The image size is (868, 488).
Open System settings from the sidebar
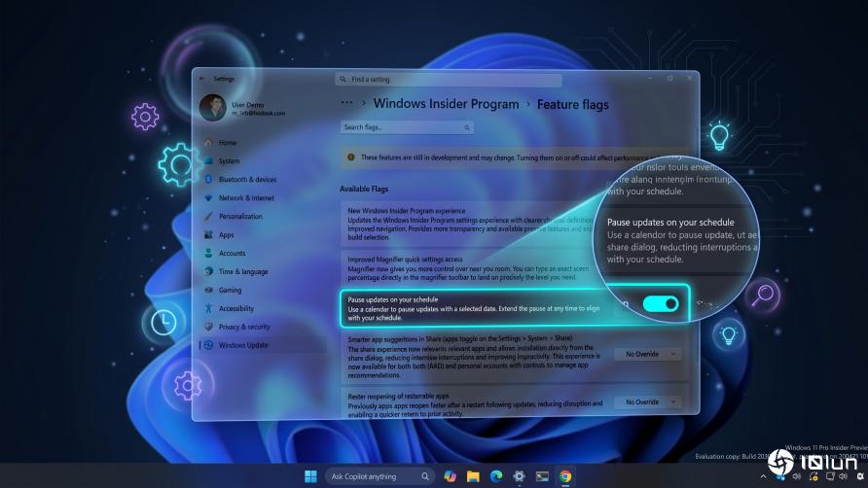(x=229, y=161)
